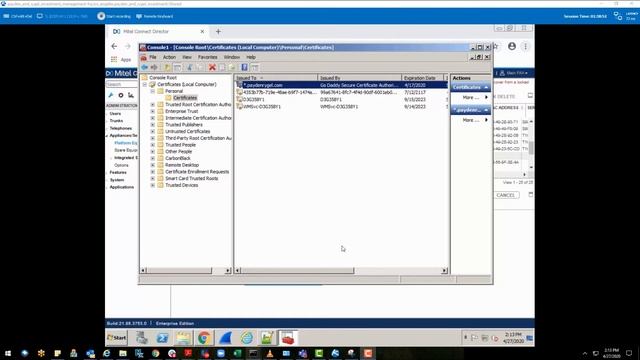Close the Mitel Connect Director tab
Screen dimensions: 640x360
(x=202, y=31)
